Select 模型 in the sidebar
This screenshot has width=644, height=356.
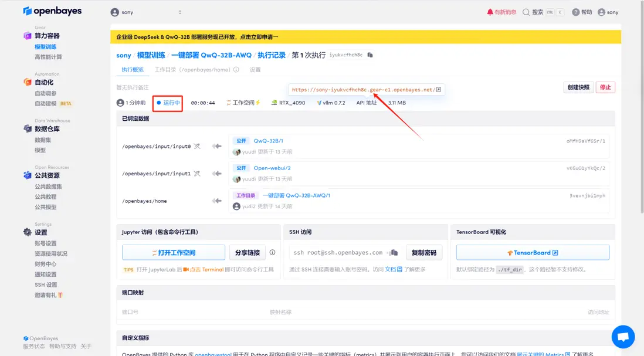click(x=40, y=150)
